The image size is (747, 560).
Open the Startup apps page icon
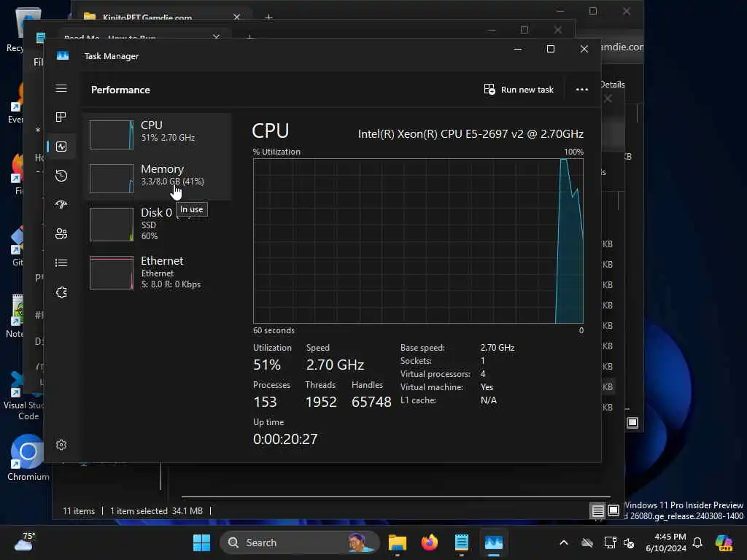pyautogui.click(x=61, y=205)
